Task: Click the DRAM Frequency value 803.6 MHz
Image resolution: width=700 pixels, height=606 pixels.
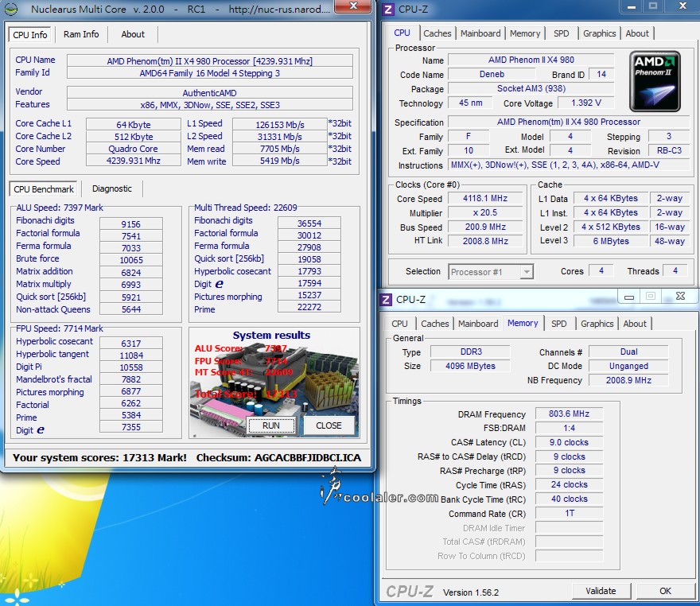Action: (x=569, y=414)
